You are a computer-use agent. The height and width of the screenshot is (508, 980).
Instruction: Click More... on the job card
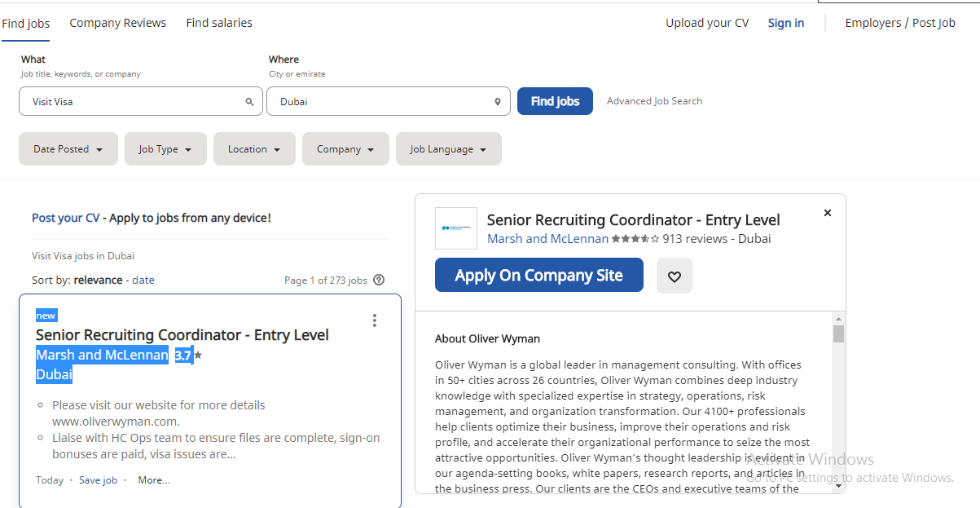point(154,480)
